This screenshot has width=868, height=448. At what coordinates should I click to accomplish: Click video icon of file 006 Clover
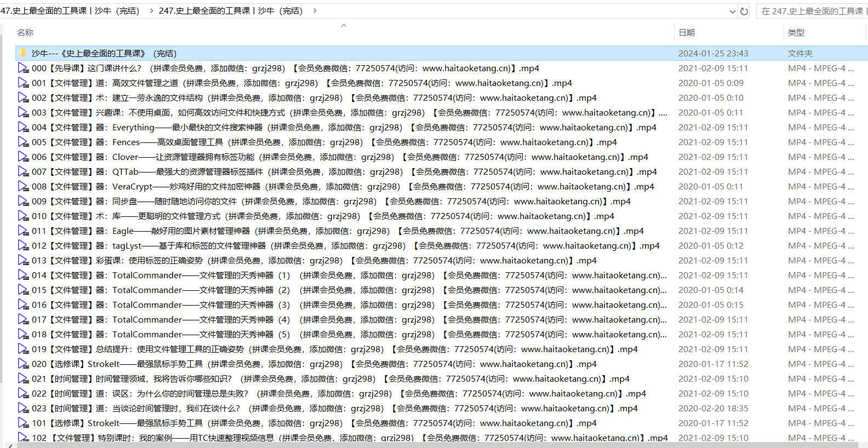point(23,157)
